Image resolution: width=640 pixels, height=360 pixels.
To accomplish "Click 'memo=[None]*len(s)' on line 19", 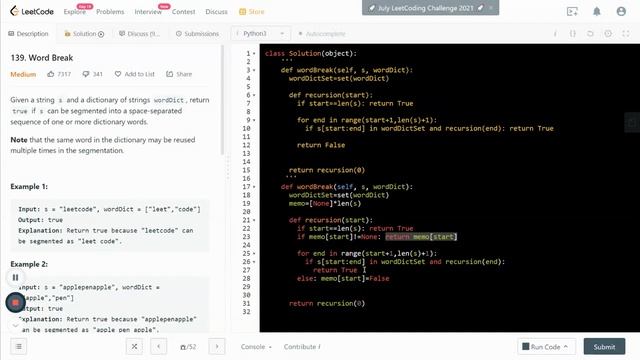I will pyautogui.click(x=325, y=203).
